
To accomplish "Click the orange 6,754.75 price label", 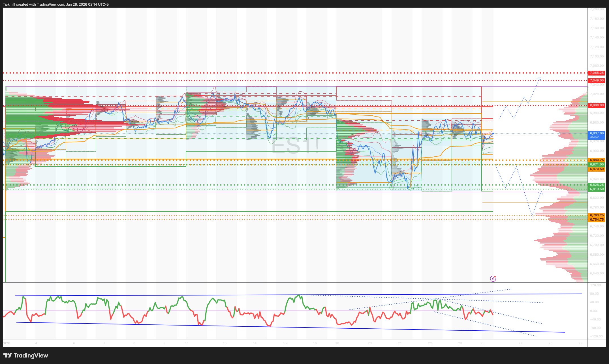I will (x=597, y=219).
